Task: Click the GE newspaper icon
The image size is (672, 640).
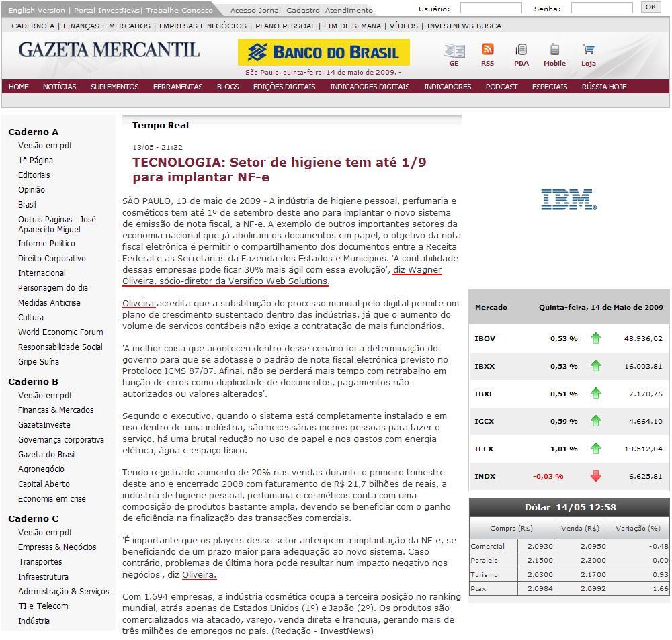Action: tap(454, 50)
